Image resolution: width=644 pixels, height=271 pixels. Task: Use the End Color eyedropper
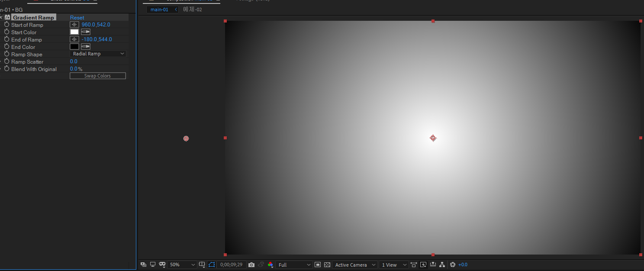[x=86, y=47]
